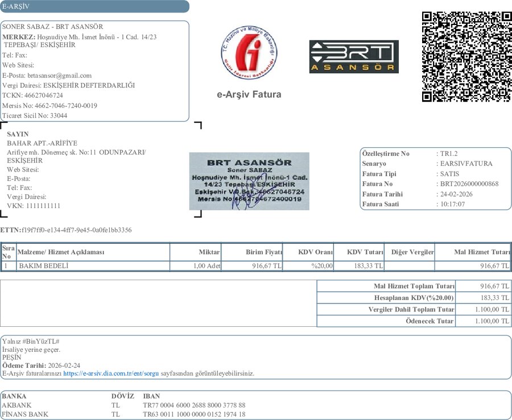Click the QR code image
The height and width of the screenshot is (420, 512).
[467, 57]
